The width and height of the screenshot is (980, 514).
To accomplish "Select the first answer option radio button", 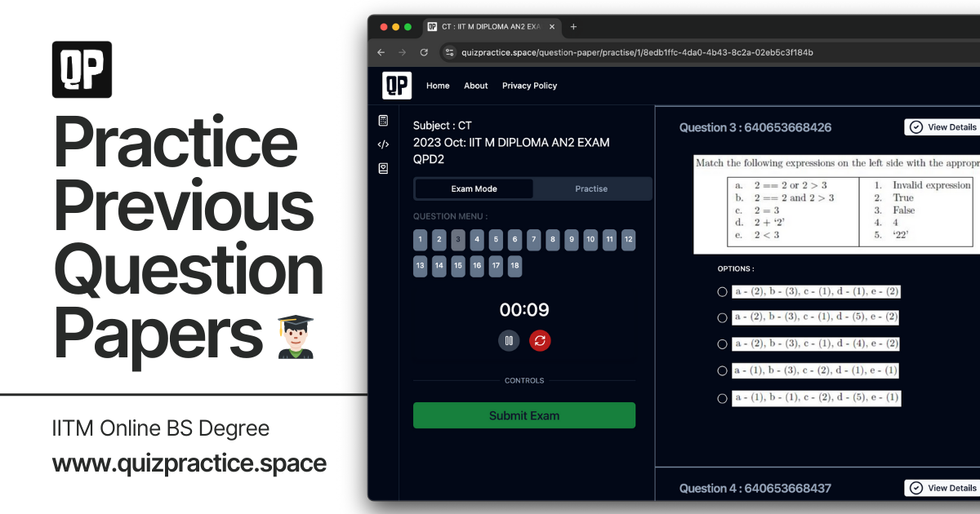I will pos(722,291).
